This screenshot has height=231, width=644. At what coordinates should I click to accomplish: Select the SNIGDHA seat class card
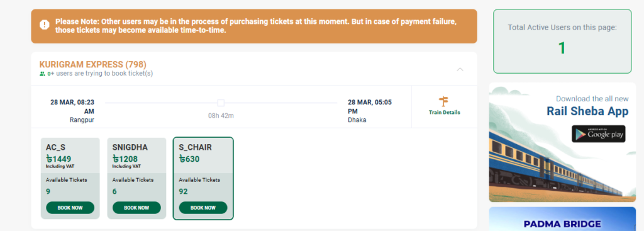(x=136, y=178)
